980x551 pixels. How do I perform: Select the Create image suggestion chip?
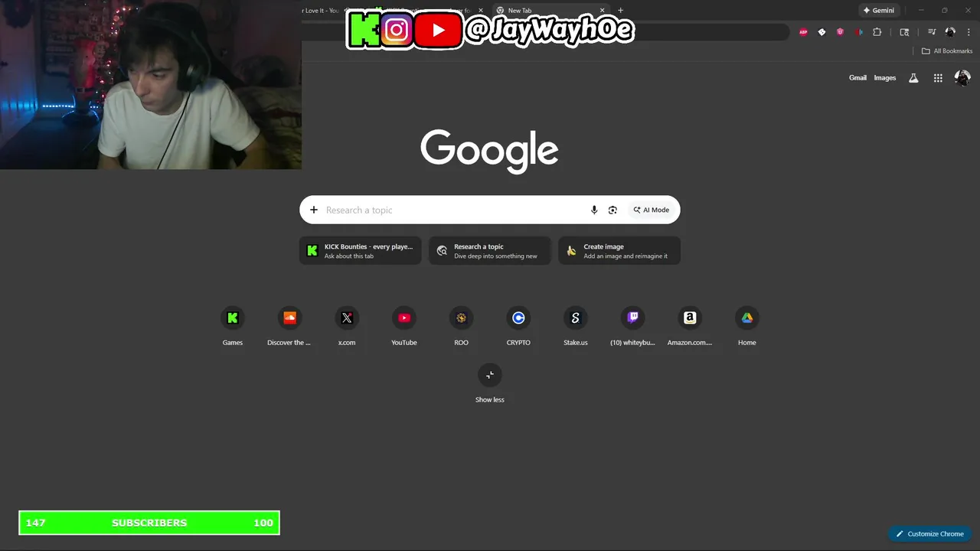point(619,250)
